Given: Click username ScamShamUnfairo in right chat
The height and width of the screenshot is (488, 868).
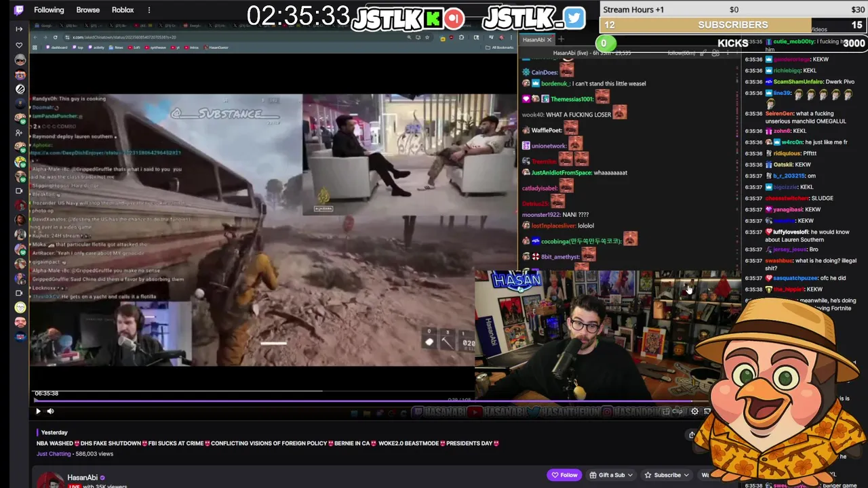Looking at the screenshot, I should tap(799, 82).
